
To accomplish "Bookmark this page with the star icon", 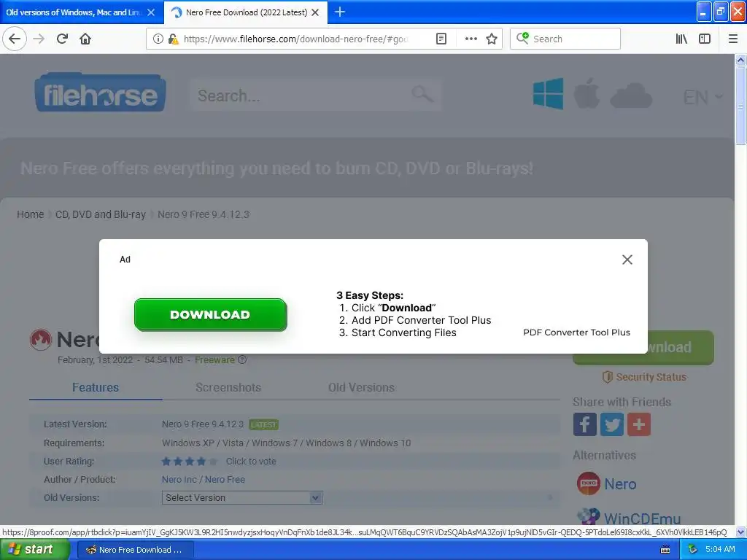I will click(x=492, y=39).
